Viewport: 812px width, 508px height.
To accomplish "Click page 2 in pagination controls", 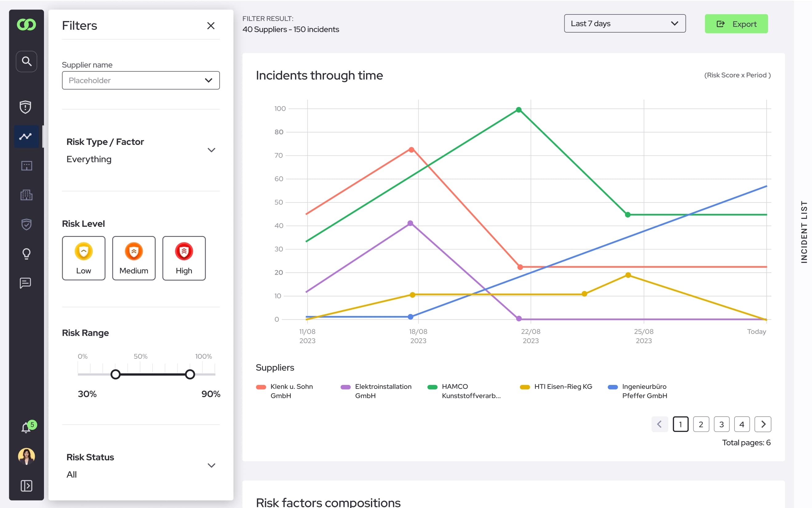I will click(x=701, y=424).
